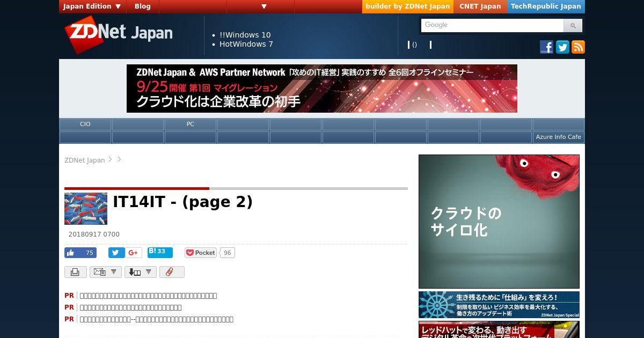This screenshot has width=644, height=338.
Task: Click the ship wheel sidebar banner
Action: point(499,305)
